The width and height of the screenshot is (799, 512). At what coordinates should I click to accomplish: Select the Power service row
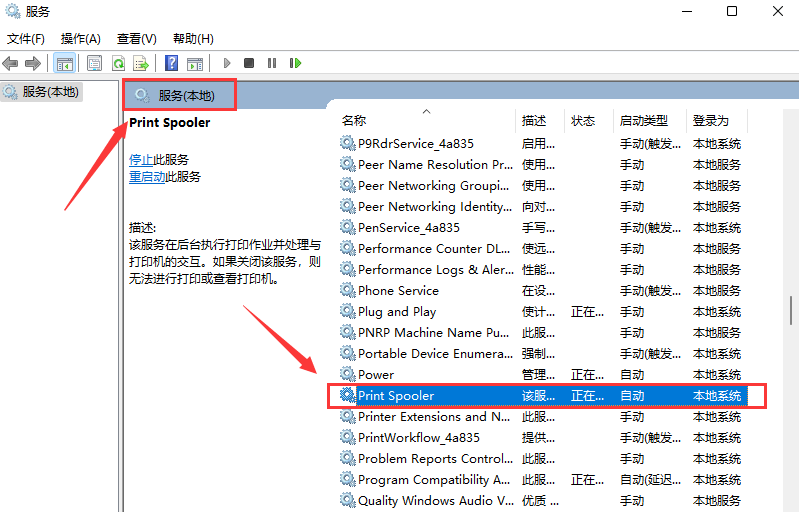(x=543, y=374)
